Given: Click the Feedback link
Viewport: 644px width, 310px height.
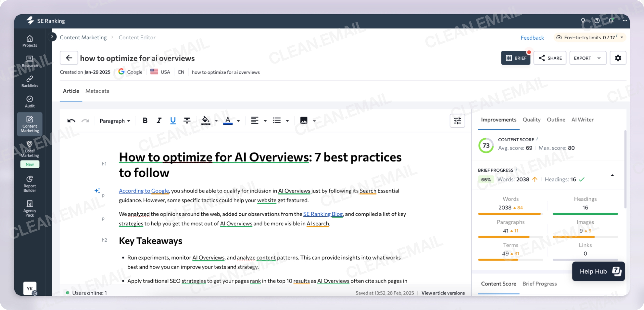Looking at the screenshot, I should [x=532, y=37].
